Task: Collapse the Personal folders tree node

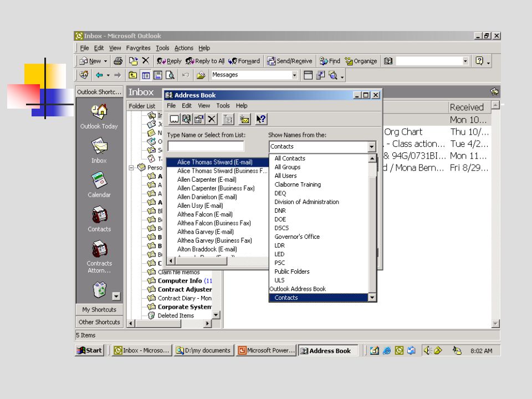Action: tap(131, 167)
